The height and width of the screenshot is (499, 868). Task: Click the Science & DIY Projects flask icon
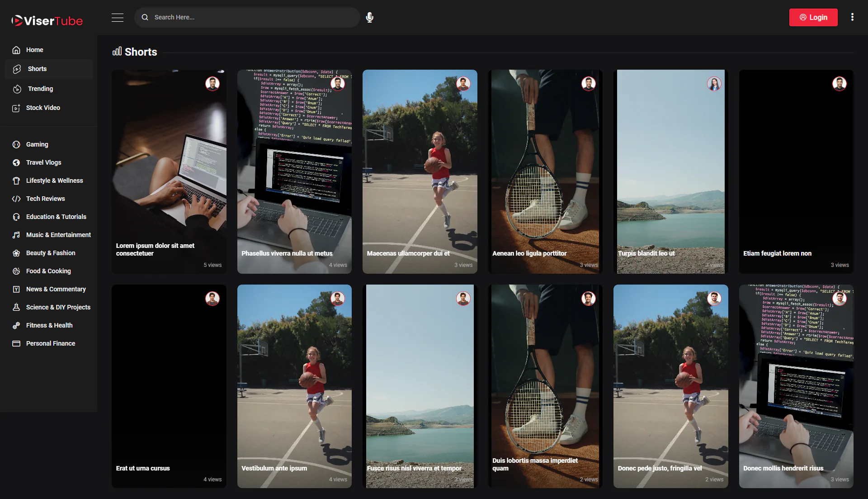[x=16, y=307]
